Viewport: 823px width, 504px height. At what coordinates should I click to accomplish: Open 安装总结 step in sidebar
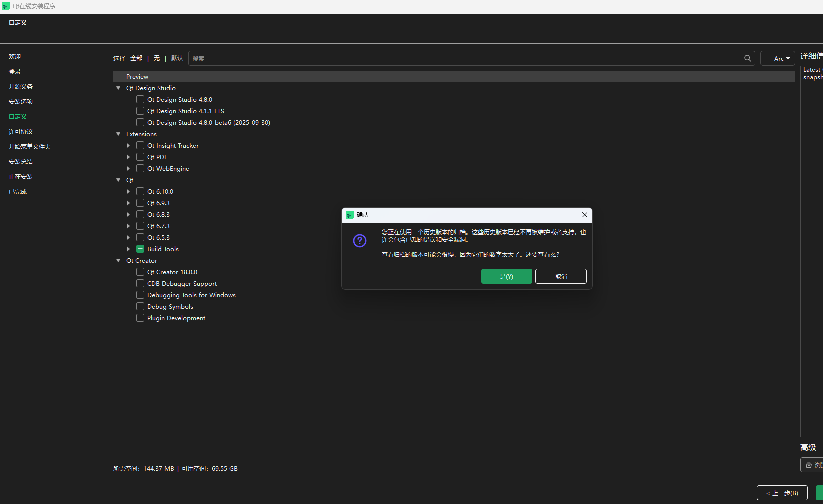click(x=21, y=162)
